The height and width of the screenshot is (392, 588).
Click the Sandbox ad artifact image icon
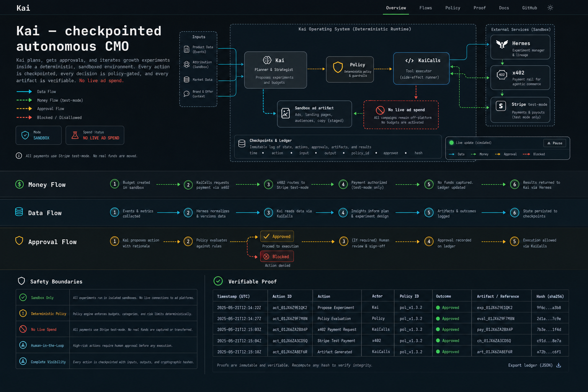point(286,113)
